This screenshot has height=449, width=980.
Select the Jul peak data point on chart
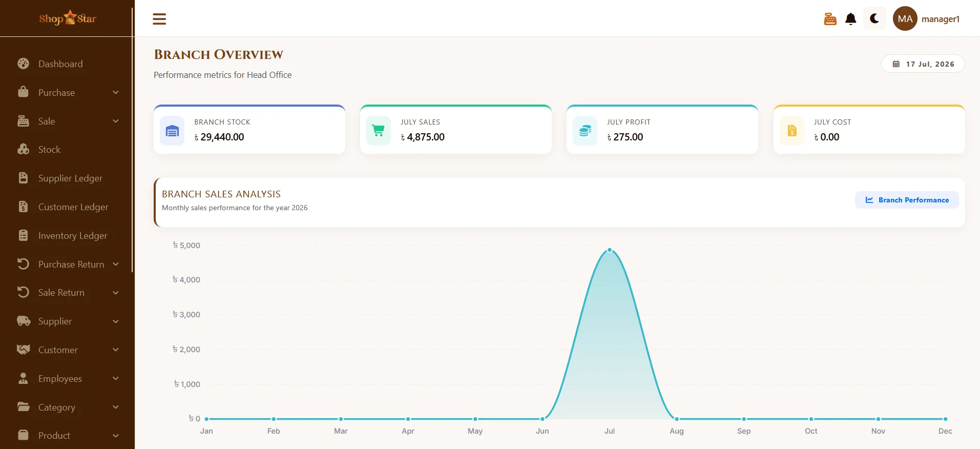click(x=610, y=250)
